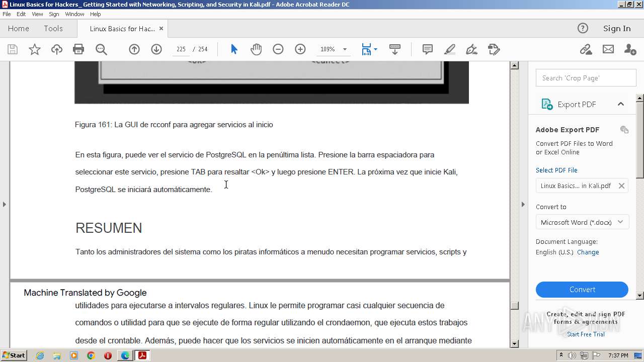The height and width of the screenshot is (362, 644).
Task: Click the Export PDF panel title
Action: 577,104
